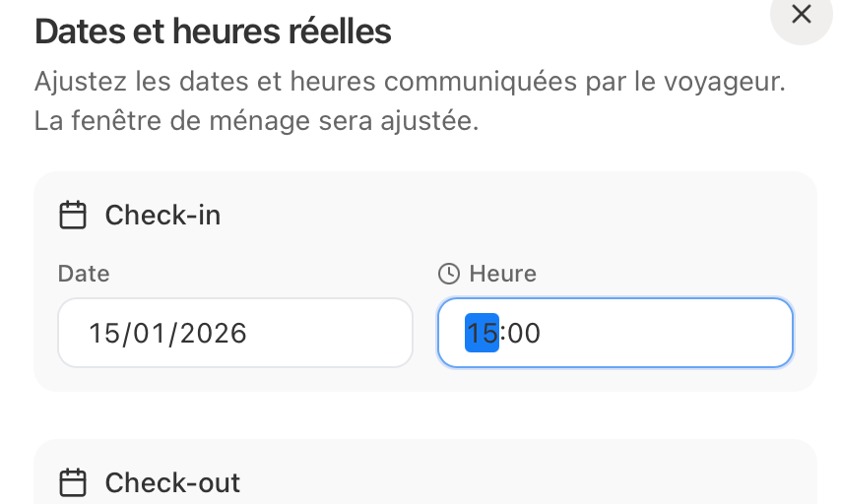Click the Dates et heures réelles title
The height and width of the screenshot is (504, 841).
click(x=213, y=31)
